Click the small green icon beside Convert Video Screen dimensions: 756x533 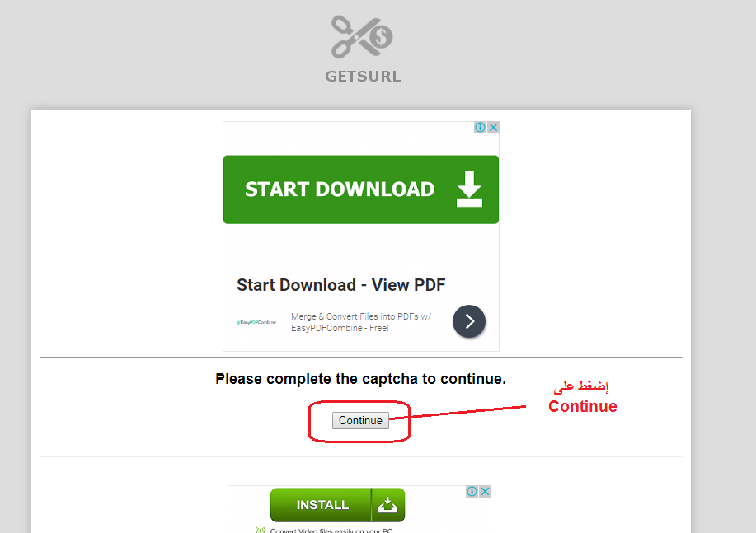[x=261, y=530]
